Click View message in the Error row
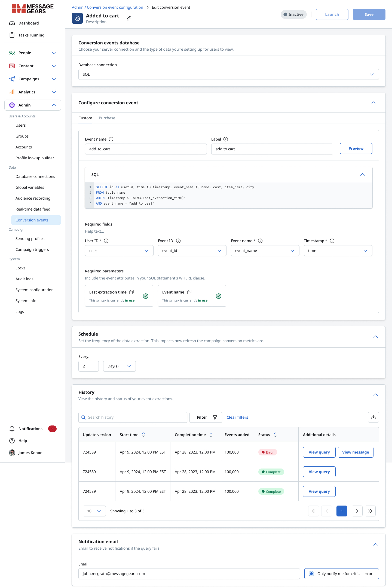 point(356,452)
